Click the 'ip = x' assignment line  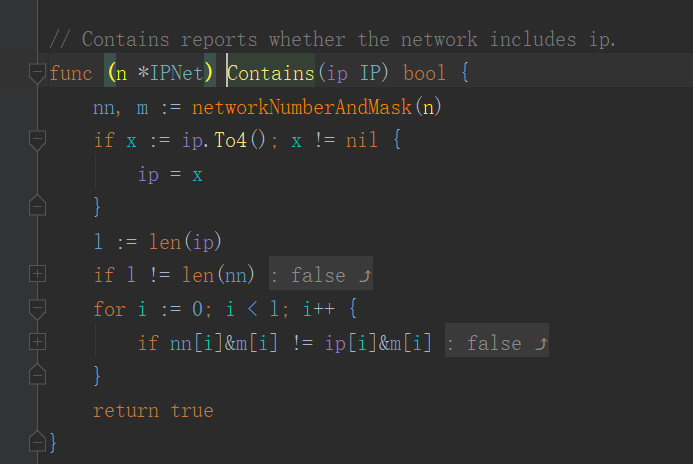click(170, 175)
